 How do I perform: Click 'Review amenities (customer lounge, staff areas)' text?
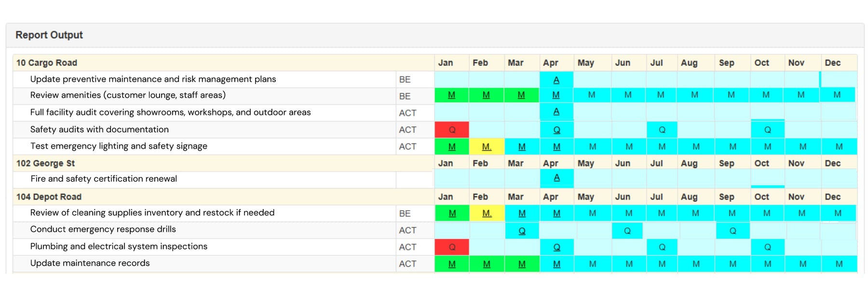click(128, 95)
